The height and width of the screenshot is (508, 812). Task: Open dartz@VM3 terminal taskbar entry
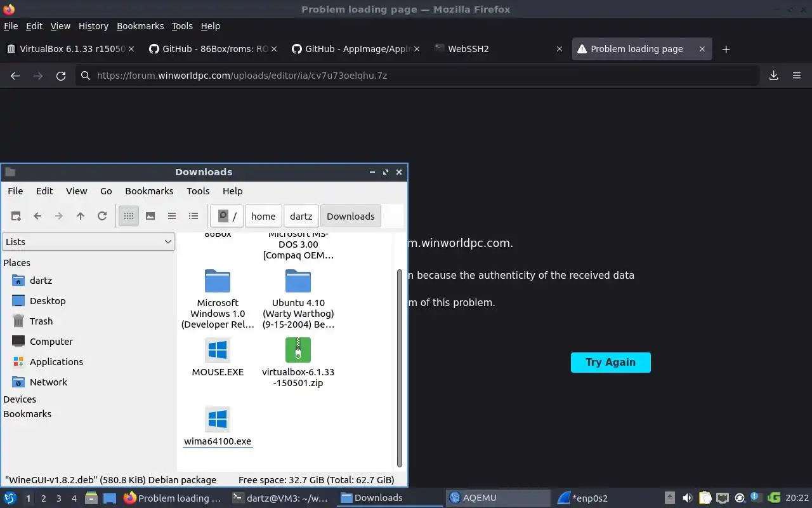pyautogui.click(x=281, y=498)
